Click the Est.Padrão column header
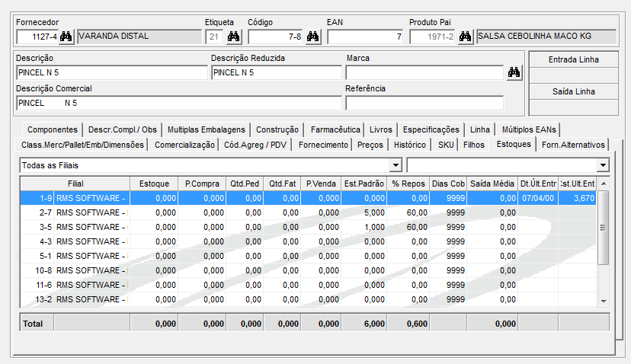 364,184
